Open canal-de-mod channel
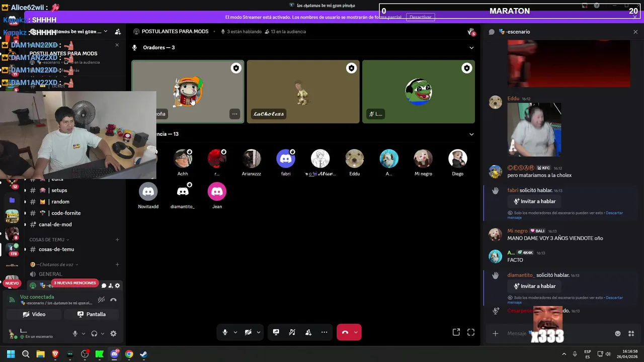Viewport: 644px width, 362px height. [74, 225]
